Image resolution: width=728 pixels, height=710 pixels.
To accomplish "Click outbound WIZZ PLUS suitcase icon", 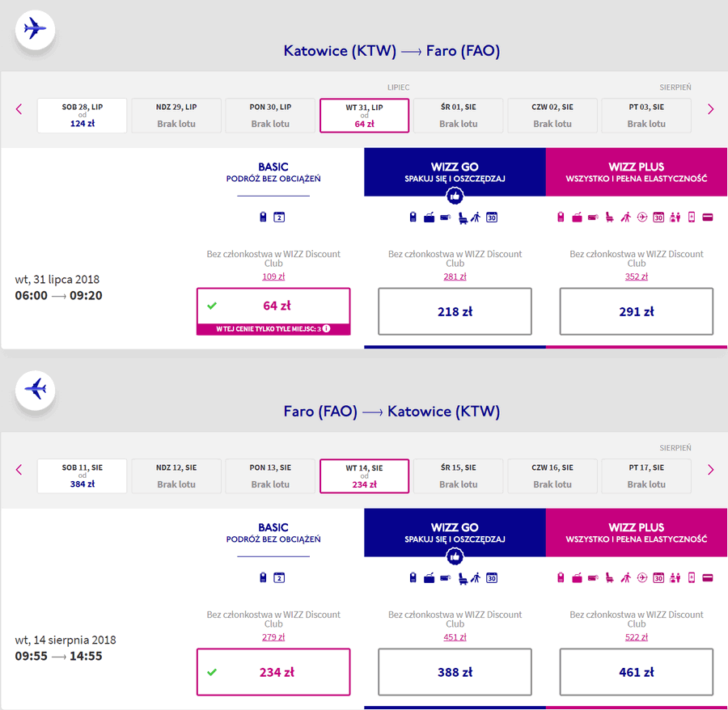I will tap(577, 218).
